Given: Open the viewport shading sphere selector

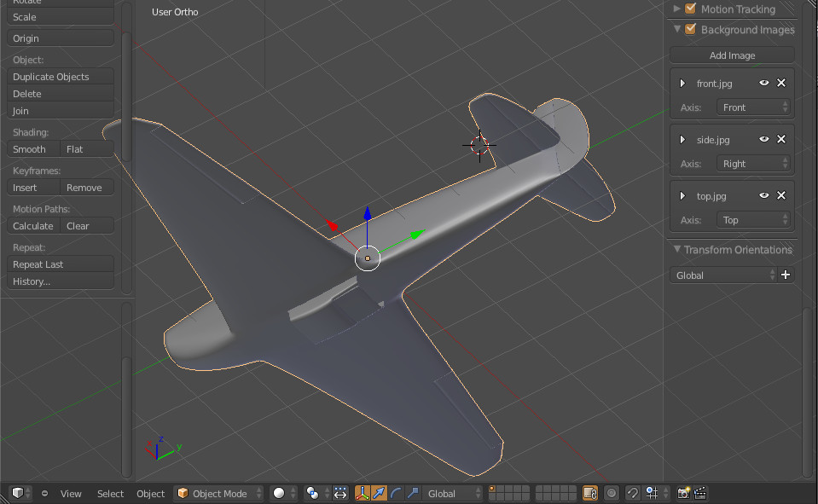Looking at the screenshot, I should [x=284, y=493].
